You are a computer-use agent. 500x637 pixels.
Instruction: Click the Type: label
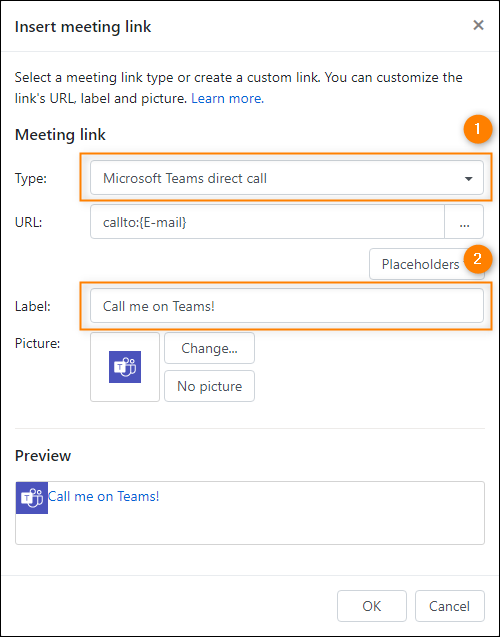click(31, 178)
